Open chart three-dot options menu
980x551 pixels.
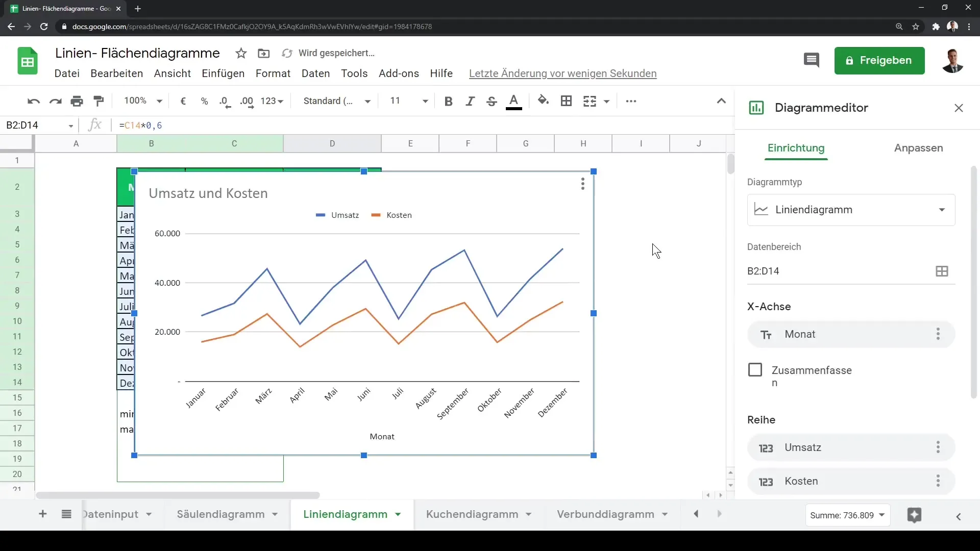tap(583, 184)
